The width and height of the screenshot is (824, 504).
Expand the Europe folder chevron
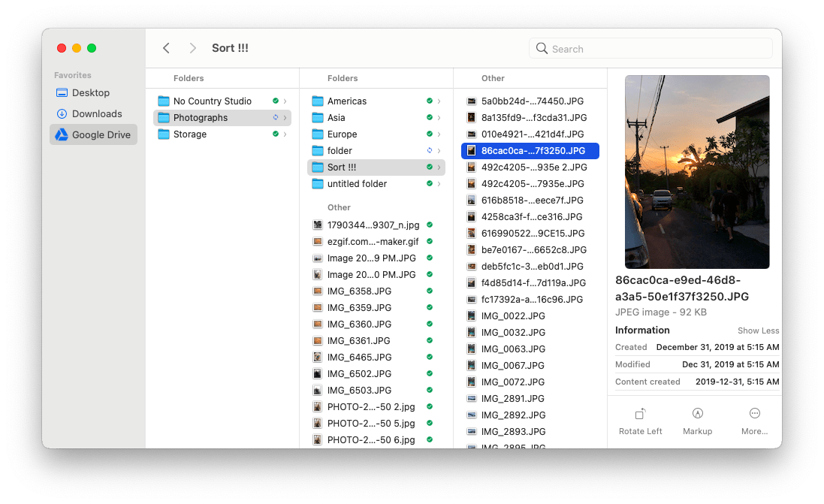439,134
